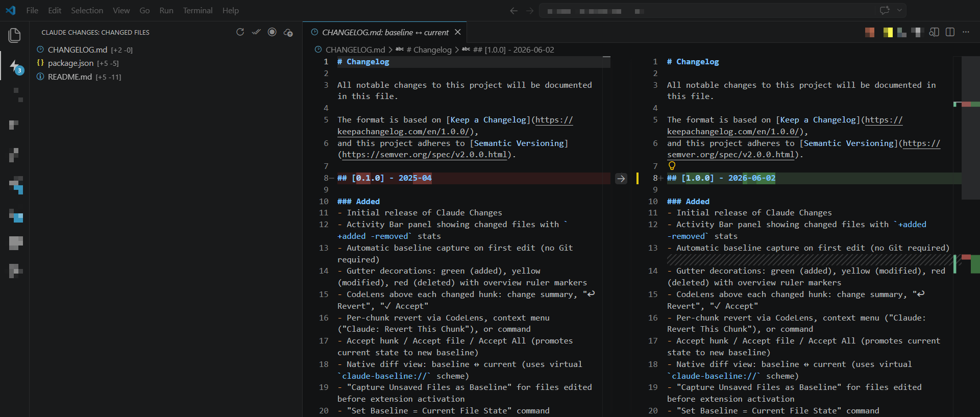Image resolution: width=980 pixels, height=417 pixels.
Task: Open the chat icon in title bar
Action: point(885,10)
